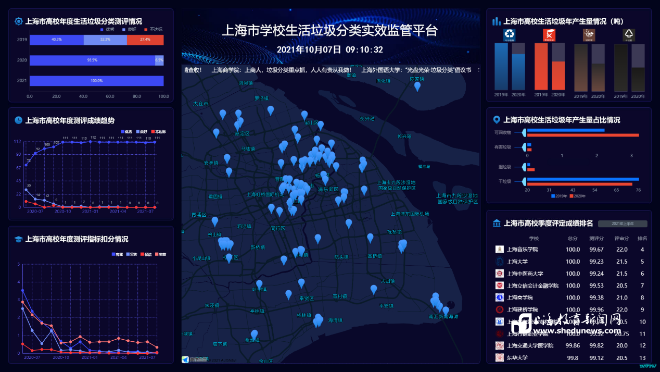
Task: Click the 排名 column header
Action: coord(642,238)
